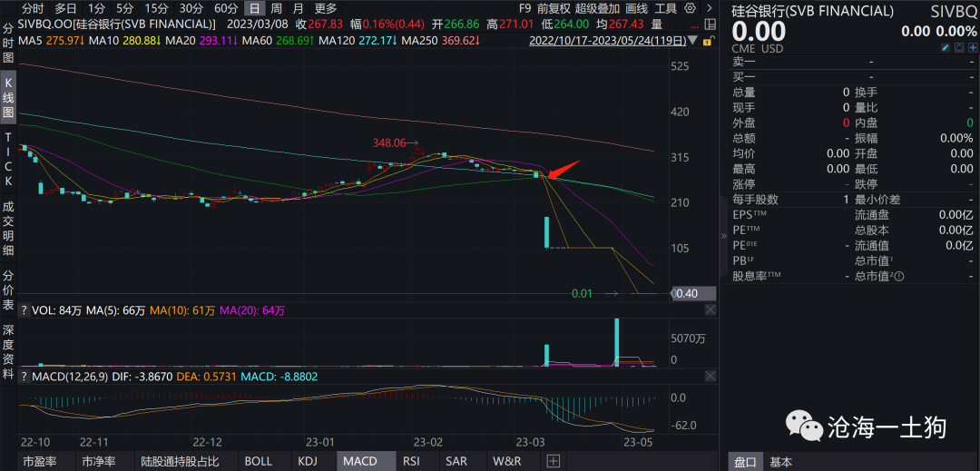980x471 pixels.
Task: Click the MACD(12,26,9) parameter label
Action: point(71,377)
